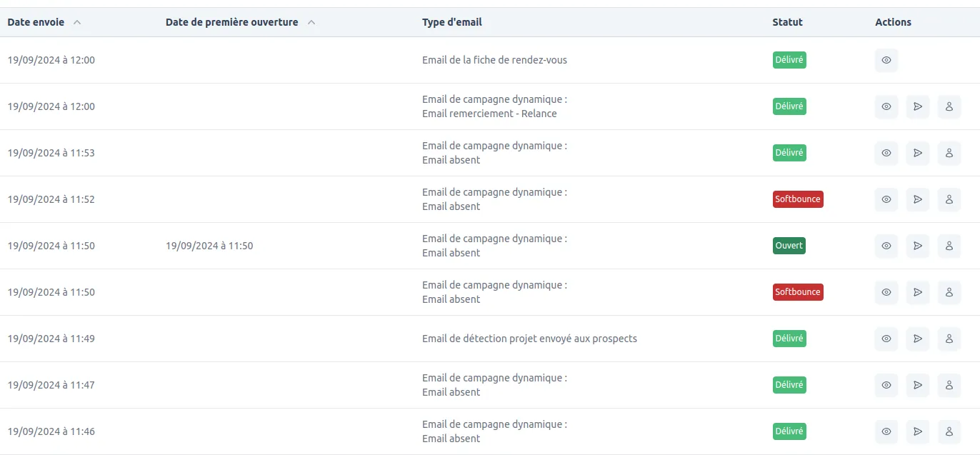This screenshot has height=455, width=980.
Task: View the rendez-vous email with the eye icon
Action: coord(886,60)
